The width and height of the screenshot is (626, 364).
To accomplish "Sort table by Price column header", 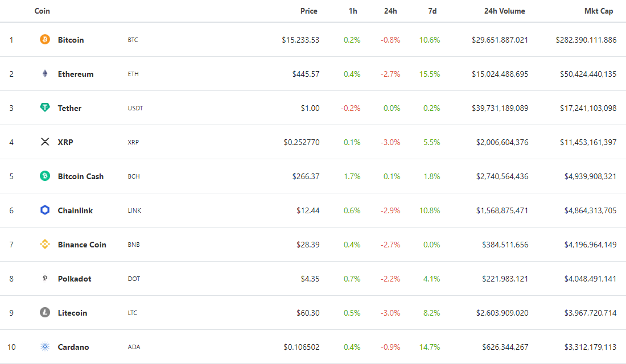I will pos(309,11).
